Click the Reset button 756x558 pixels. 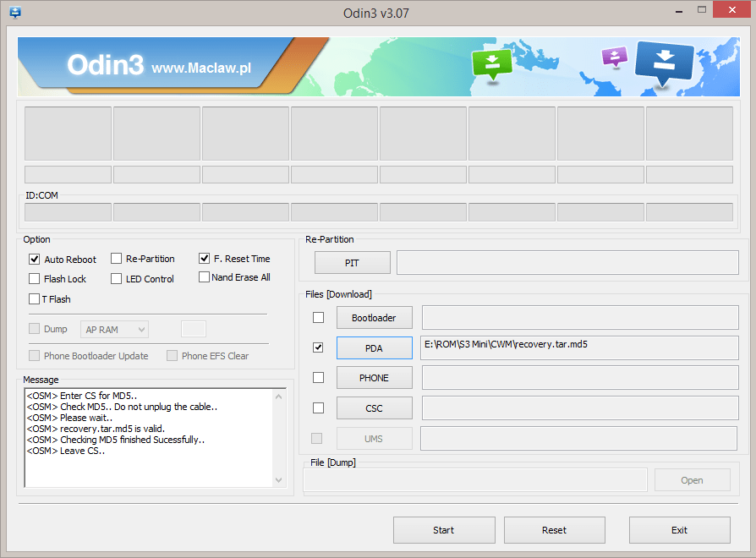(x=555, y=530)
